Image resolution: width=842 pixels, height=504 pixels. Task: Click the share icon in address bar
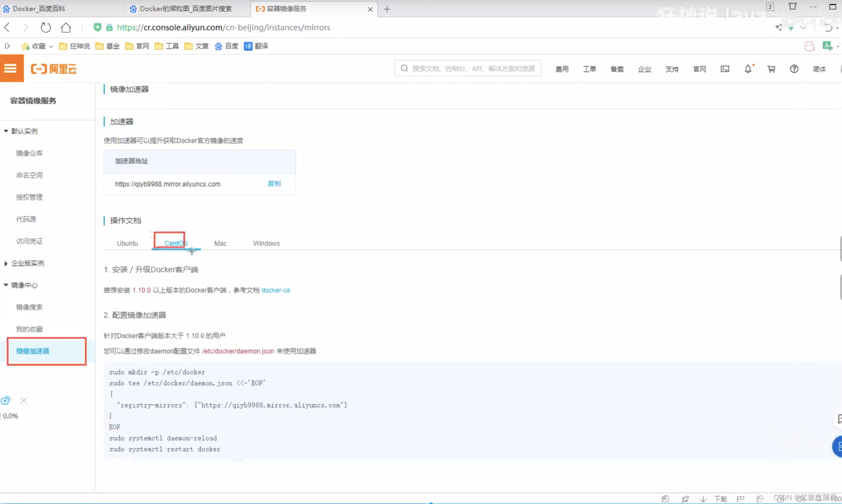[778, 27]
